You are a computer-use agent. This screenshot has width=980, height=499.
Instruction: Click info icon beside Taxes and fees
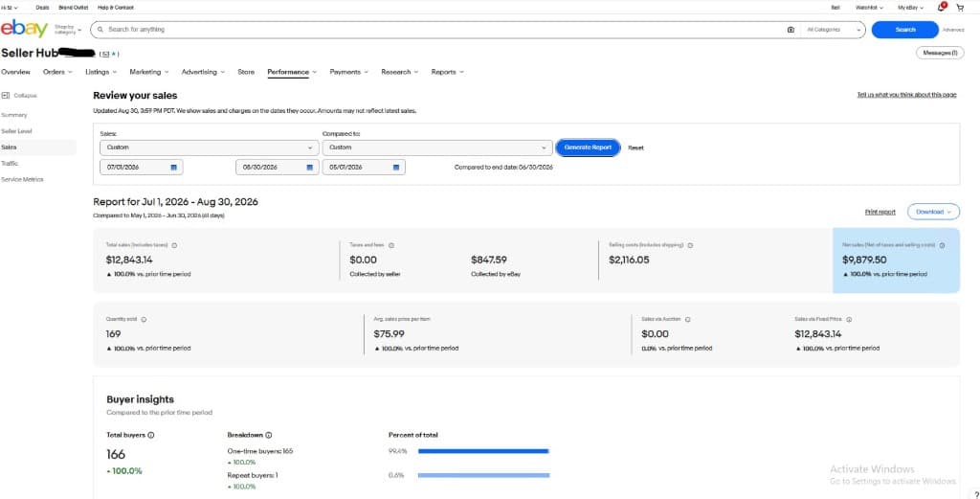click(x=391, y=246)
